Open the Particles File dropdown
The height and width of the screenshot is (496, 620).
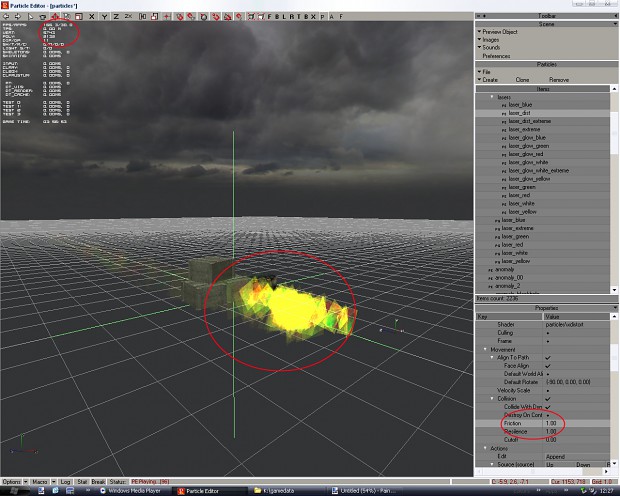[484, 72]
